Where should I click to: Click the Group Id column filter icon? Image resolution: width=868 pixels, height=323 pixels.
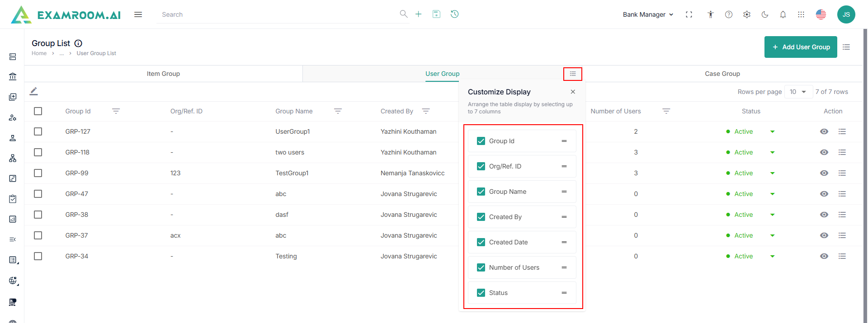click(116, 111)
